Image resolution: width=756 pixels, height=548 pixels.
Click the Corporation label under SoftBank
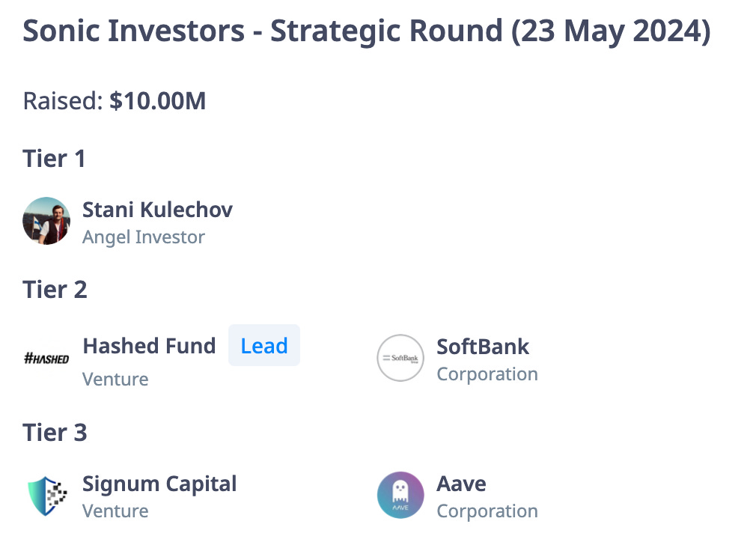pyautogui.click(x=487, y=374)
